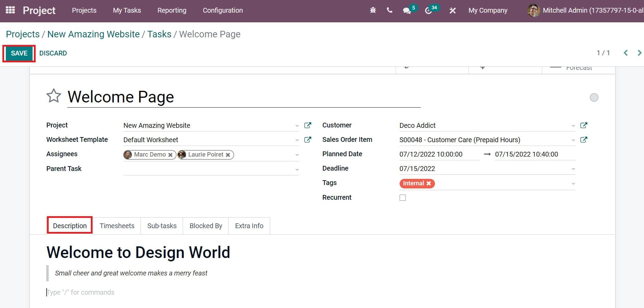Image resolution: width=644 pixels, height=308 pixels.
Task: Go to Tasks breadcrumb
Action: (x=159, y=34)
